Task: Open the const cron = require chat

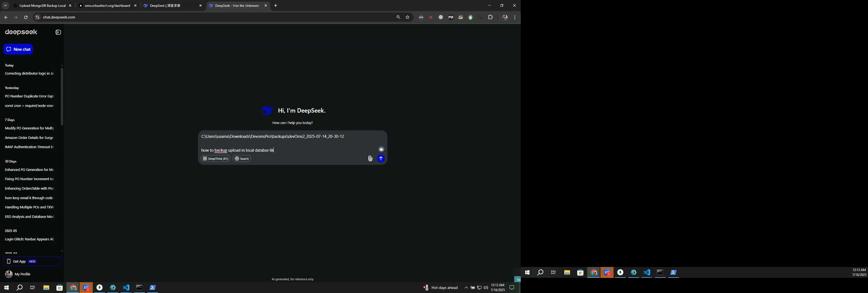Action: click(29, 106)
